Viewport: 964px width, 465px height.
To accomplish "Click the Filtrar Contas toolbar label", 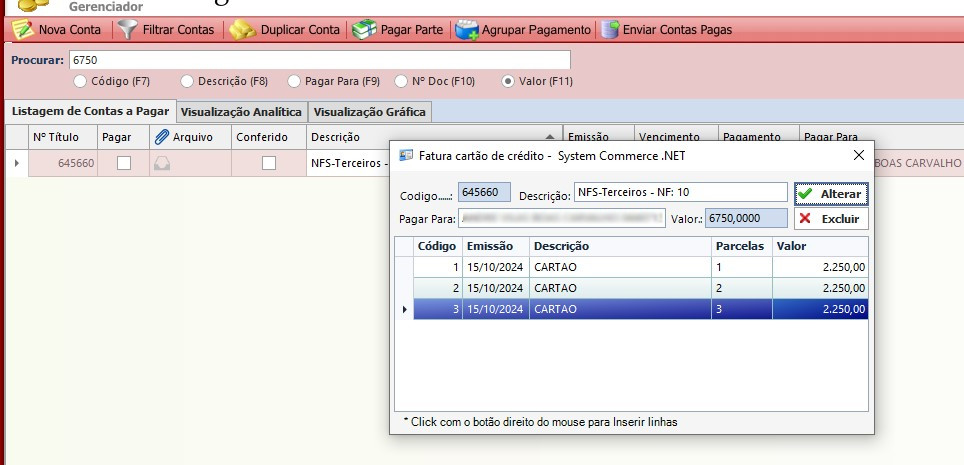I will [x=178, y=30].
